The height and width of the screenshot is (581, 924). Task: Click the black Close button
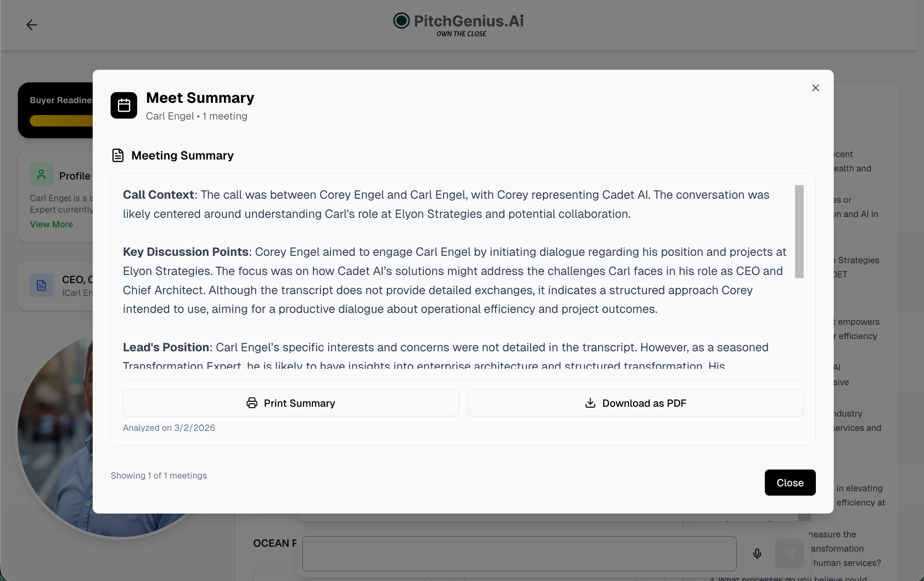tap(790, 483)
